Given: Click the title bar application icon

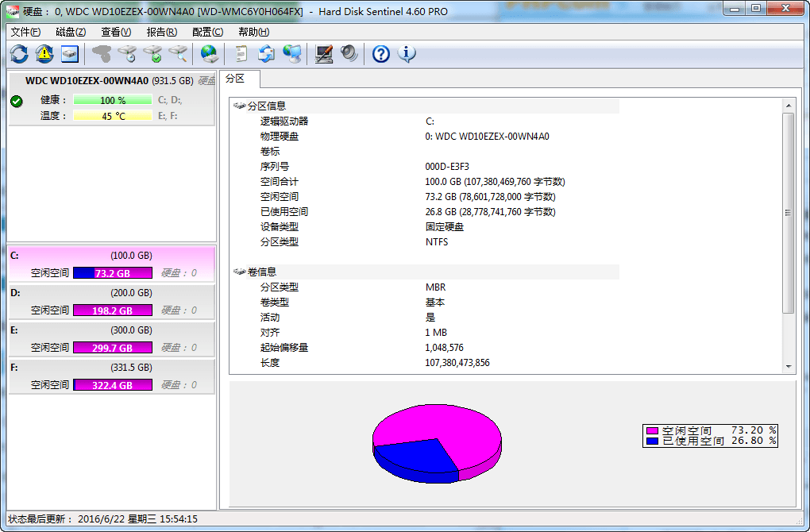Looking at the screenshot, I should pos(13,11).
